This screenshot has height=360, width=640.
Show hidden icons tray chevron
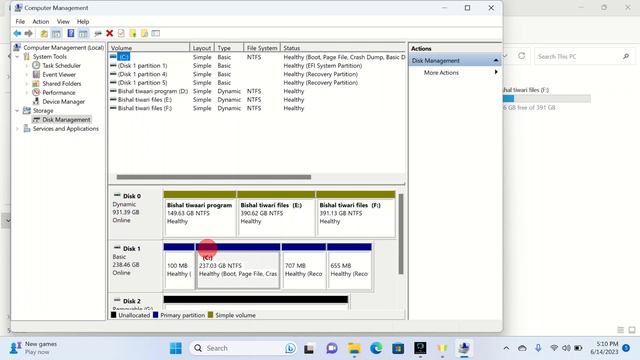506,348
